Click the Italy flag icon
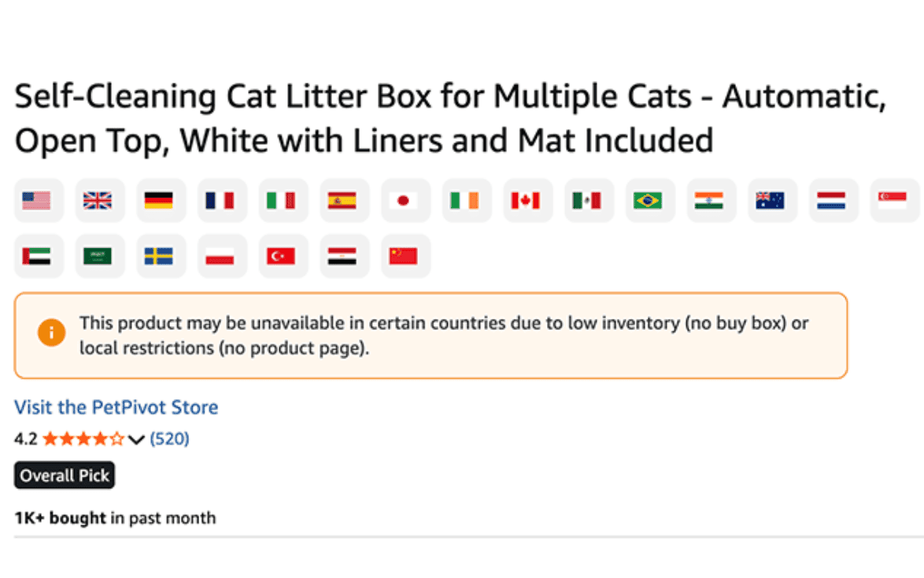 pos(281,201)
